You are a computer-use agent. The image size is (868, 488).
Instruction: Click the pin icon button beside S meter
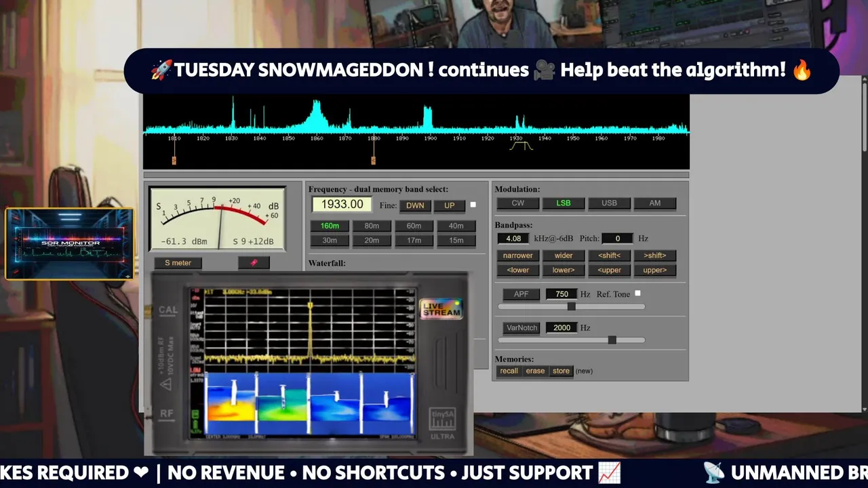(x=254, y=263)
